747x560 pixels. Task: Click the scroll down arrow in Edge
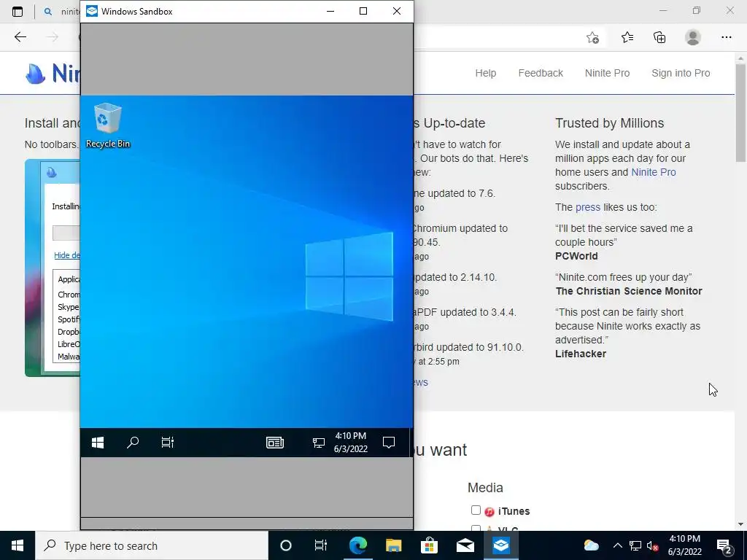pos(740,525)
